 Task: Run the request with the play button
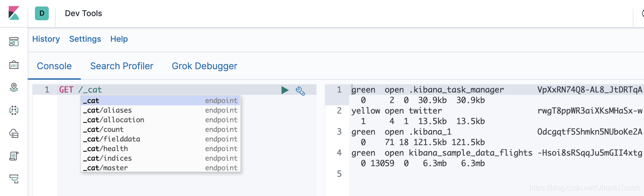(x=285, y=90)
